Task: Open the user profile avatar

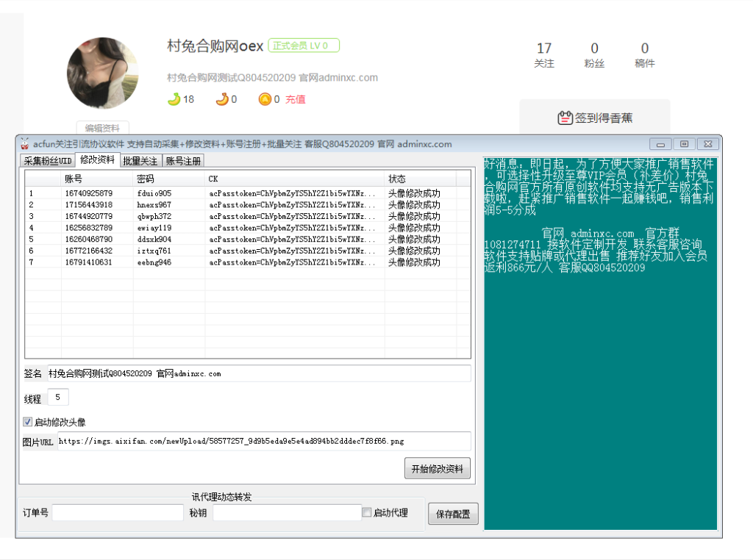Action: coord(102,73)
